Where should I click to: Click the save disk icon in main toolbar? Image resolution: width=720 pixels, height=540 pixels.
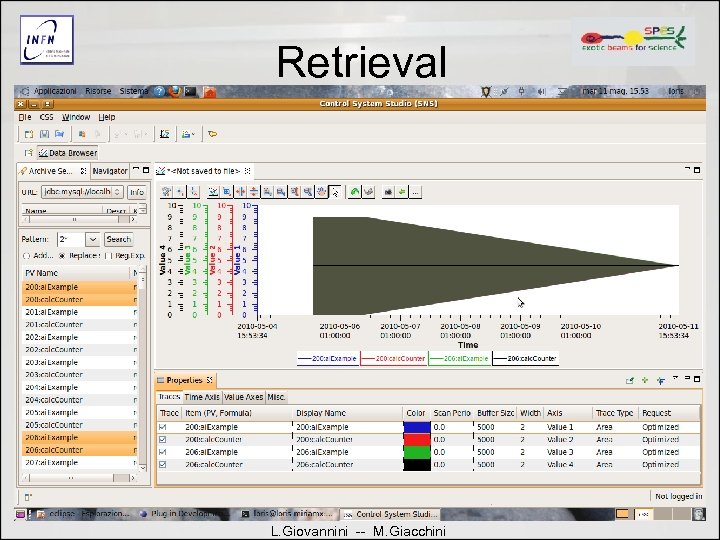click(x=44, y=134)
